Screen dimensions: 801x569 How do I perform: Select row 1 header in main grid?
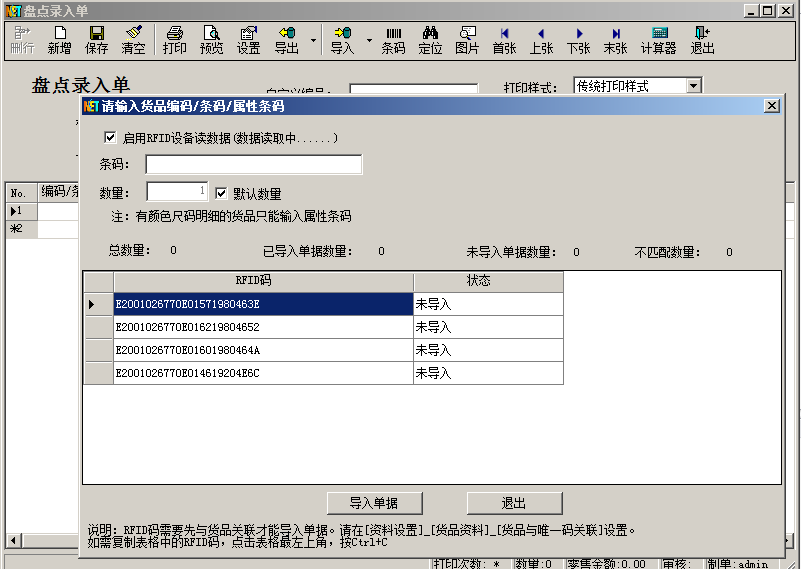(21, 211)
